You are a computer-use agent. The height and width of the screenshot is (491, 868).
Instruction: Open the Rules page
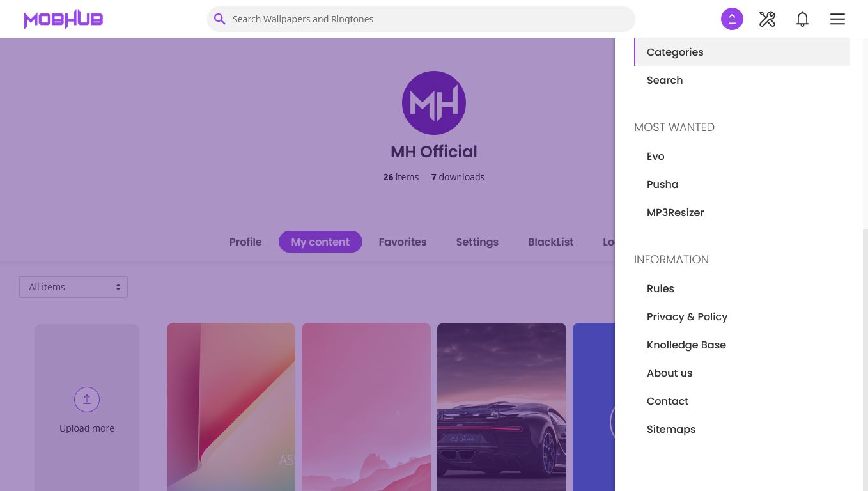point(660,288)
